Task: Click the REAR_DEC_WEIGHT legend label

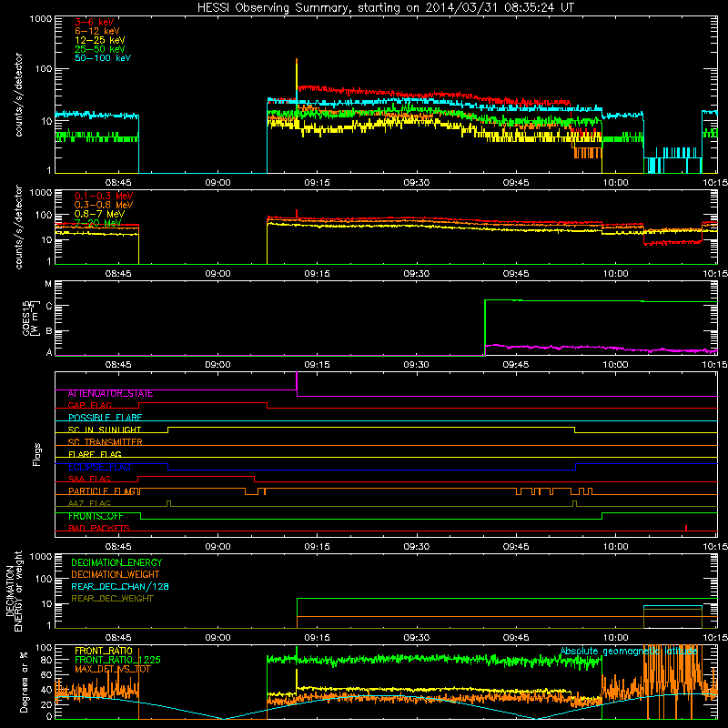Action: 112,599
